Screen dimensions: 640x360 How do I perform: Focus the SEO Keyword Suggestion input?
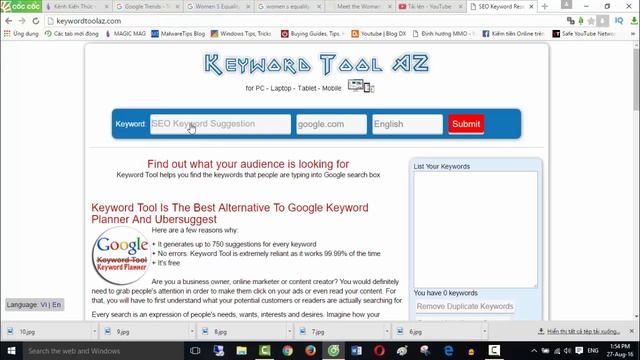[220, 124]
